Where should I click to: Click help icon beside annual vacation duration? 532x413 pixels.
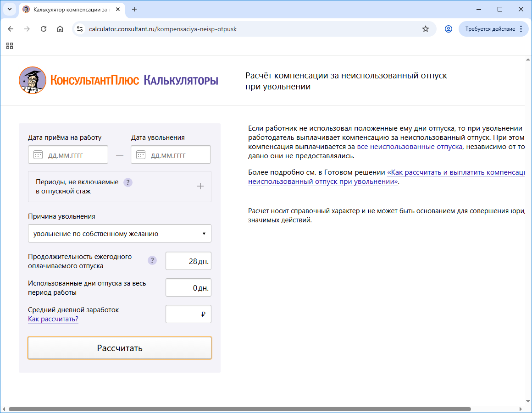pyautogui.click(x=152, y=261)
